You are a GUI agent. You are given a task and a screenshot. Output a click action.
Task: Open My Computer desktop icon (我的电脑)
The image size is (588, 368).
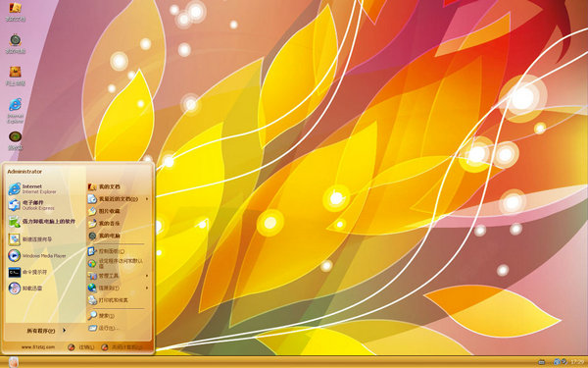click(x=15, y=43)
